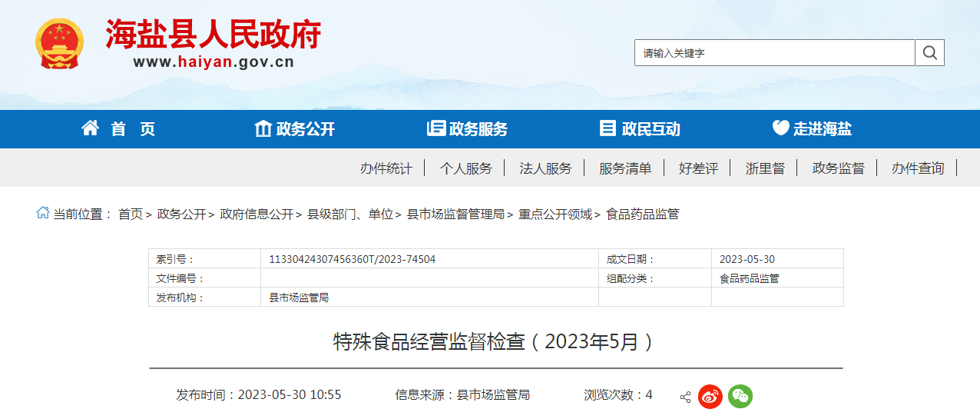Click the www.haiyan.gov.cn site URL text
This screenshot has width=980, height=419.
point(214,62)
